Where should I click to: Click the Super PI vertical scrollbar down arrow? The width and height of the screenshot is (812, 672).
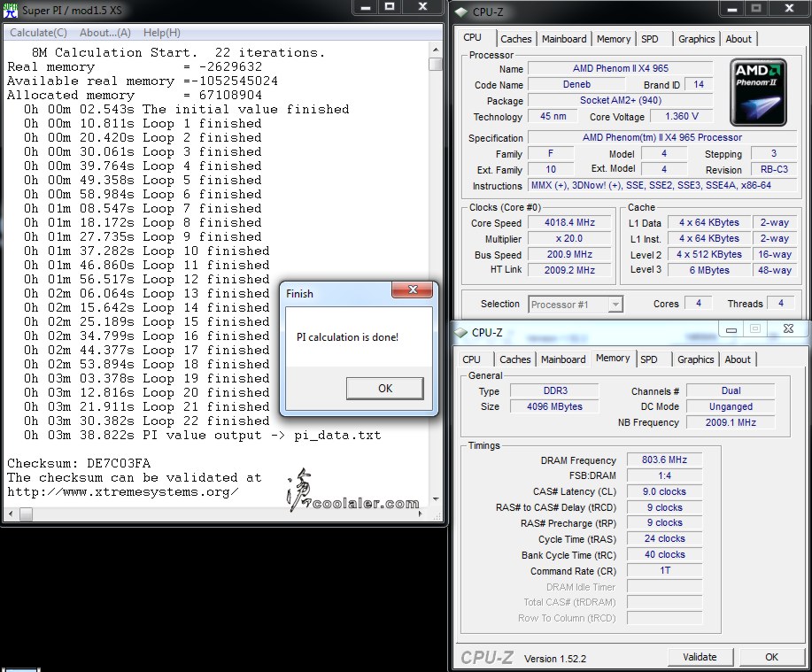point(436,499)
